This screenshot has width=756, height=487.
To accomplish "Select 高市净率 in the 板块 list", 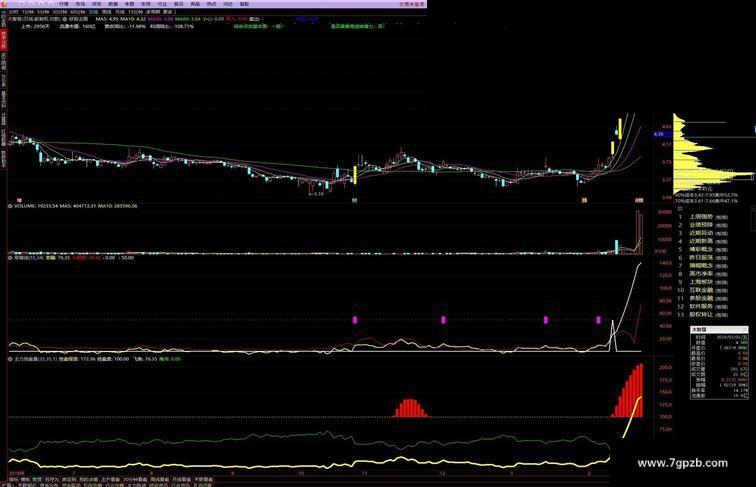I will (x=701, y=273).
